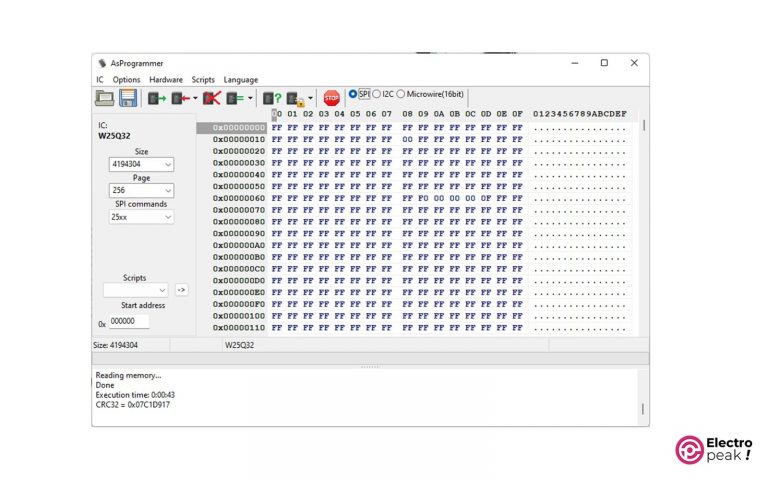Click the F0 byte in row 0x00000060
This screenshot has height=480, width=768.
coord(423,198)
